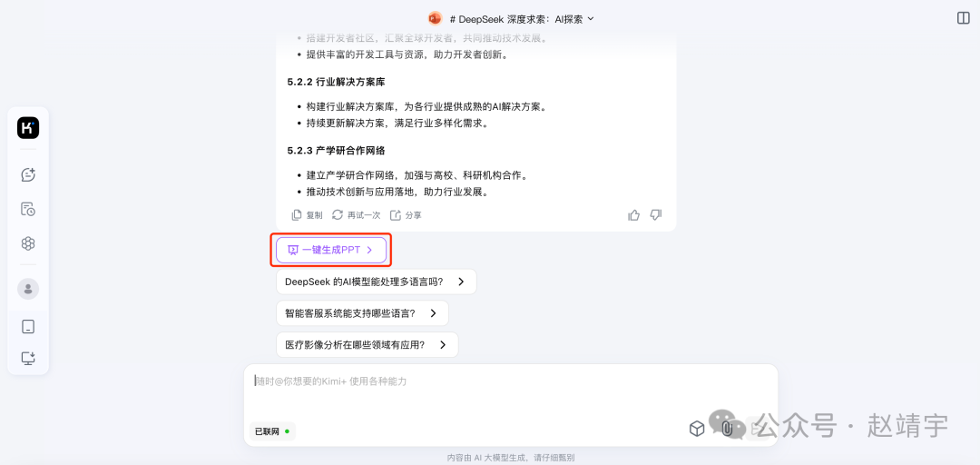Select suggestion about DeepSeek 多语言 handling

click(377, 282)
